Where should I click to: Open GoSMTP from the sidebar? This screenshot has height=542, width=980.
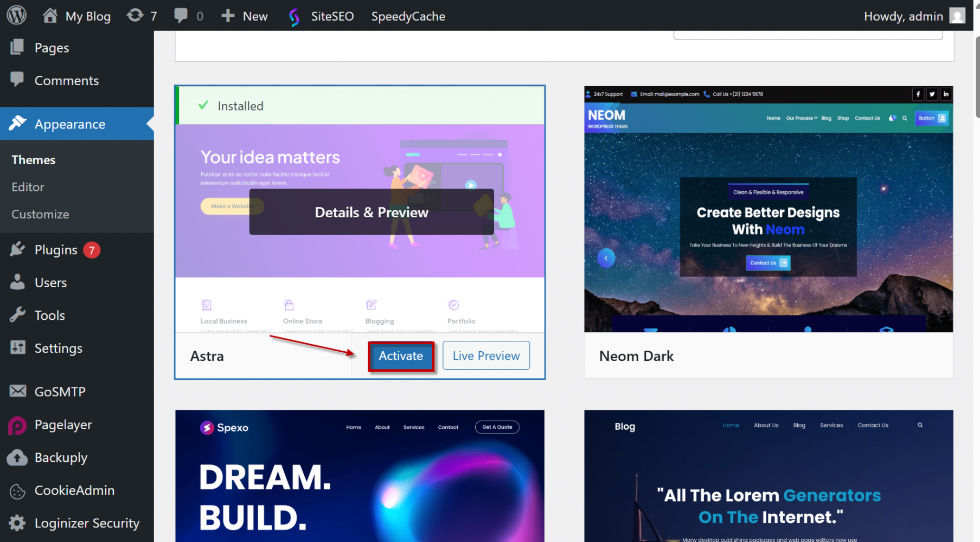click(x=60, y=392)
